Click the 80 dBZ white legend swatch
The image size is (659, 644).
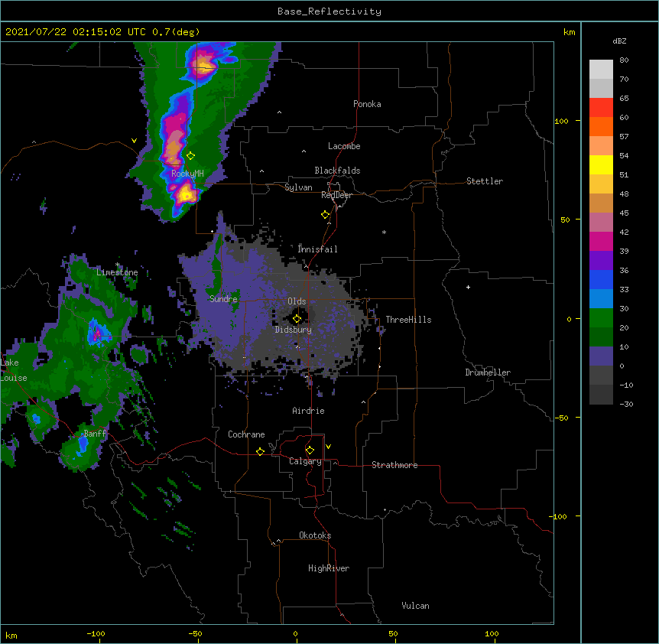tap(601, 69)
